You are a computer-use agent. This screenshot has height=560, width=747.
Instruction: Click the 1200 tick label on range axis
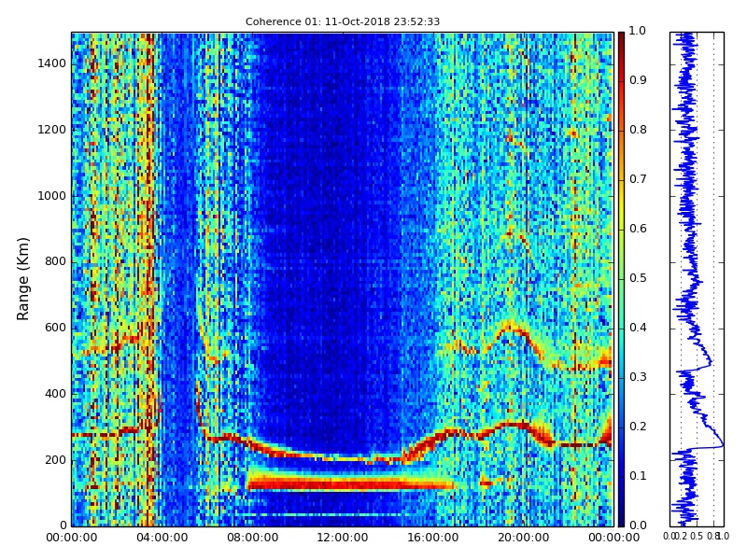tap(52, 130)
